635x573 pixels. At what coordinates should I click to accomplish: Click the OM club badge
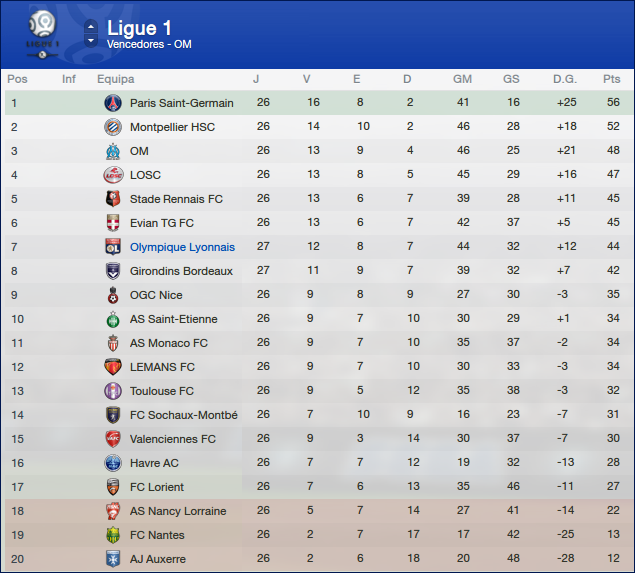tap(112, 151)
